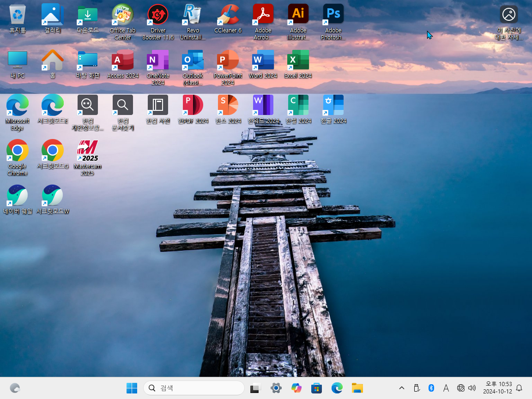
Task: Expand hidden system tray icons
Action: coord(402,388)
